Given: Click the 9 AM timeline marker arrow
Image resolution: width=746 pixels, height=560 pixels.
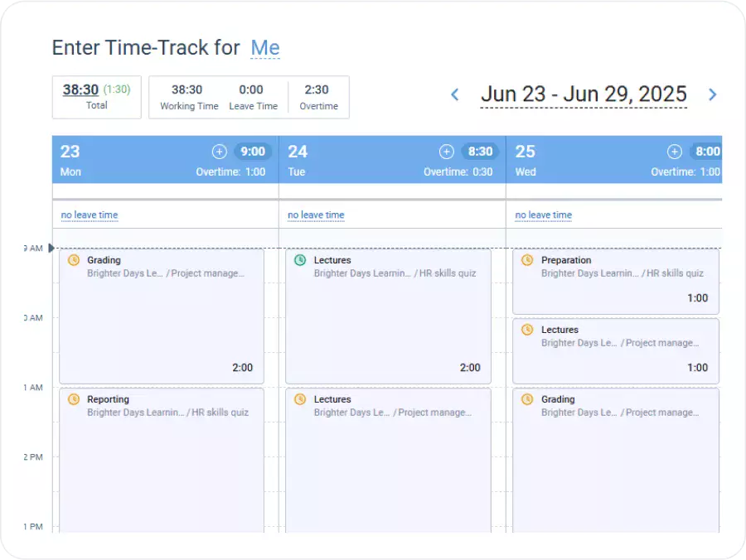Looking at the screenshot, I should [x=51, y=247].
